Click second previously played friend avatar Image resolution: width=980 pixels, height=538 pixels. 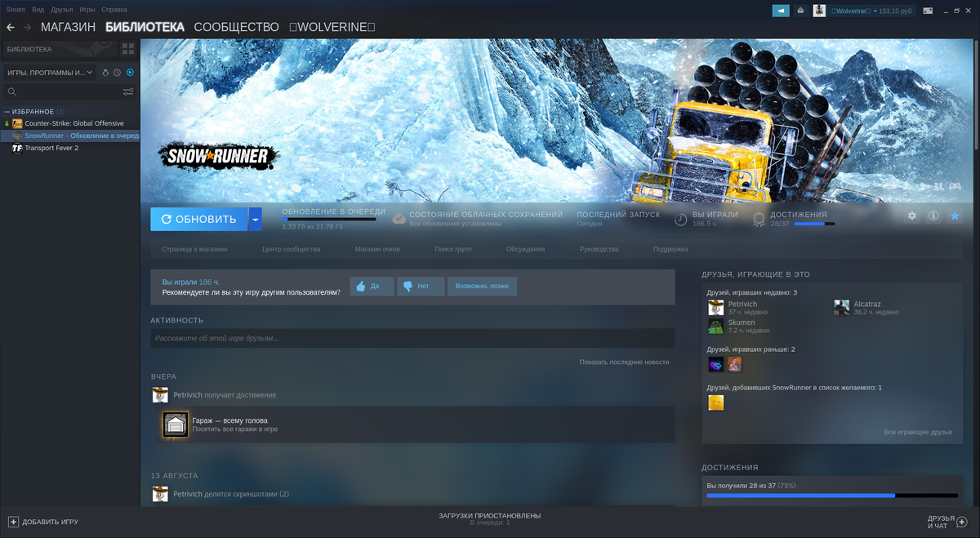pyautogui.click(x=734, y=364)
